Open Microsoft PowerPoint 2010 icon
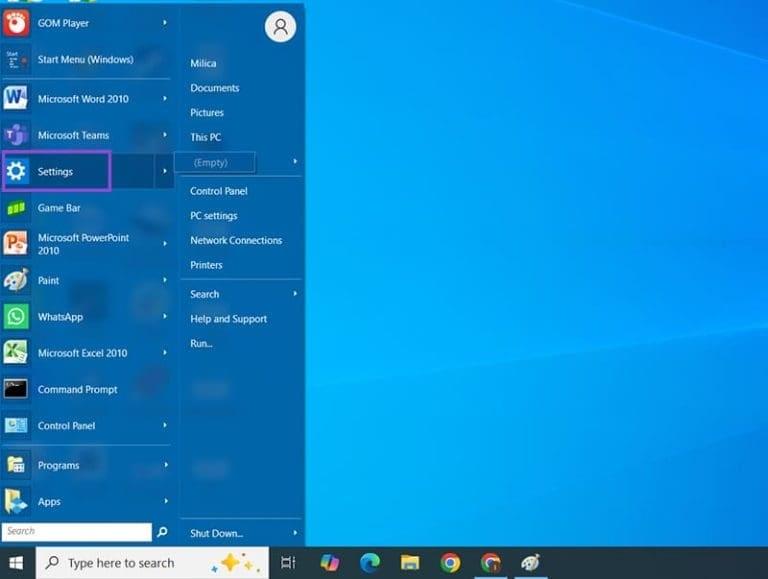This screenshot has height=579, width=768. (16, 244)
